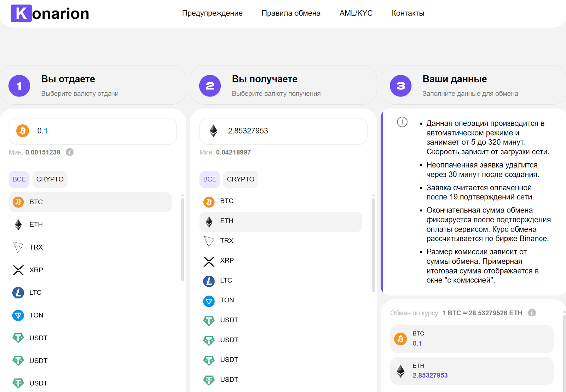Screen dimensions: 566x392
Task: Toggle CRYPTO filter in the receive column
Action: click(241, 179)
